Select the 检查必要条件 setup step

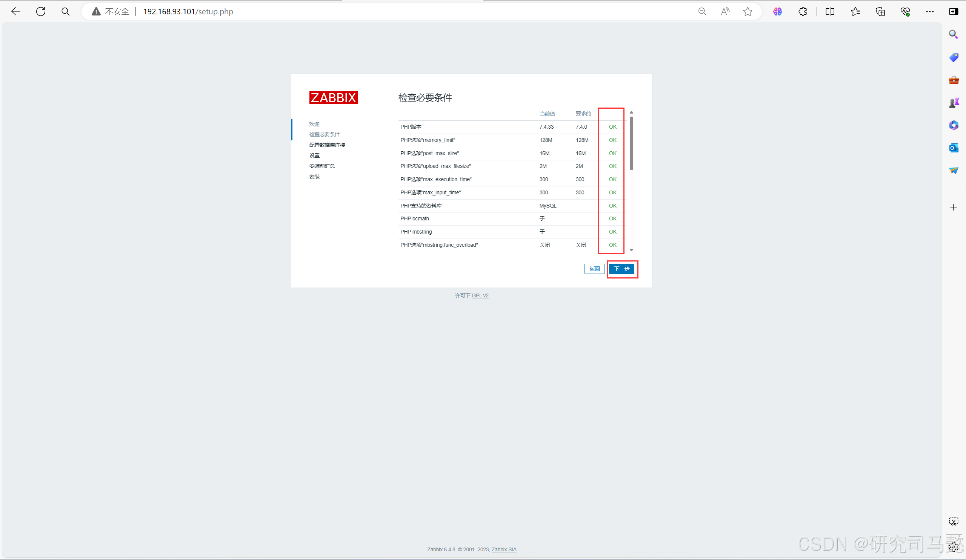point(324,134)
